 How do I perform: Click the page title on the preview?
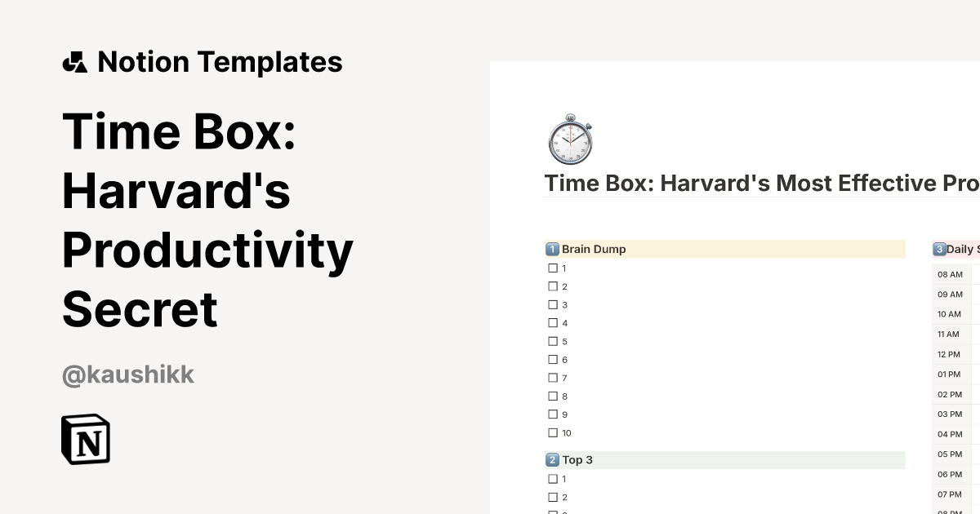click(759, 183)
